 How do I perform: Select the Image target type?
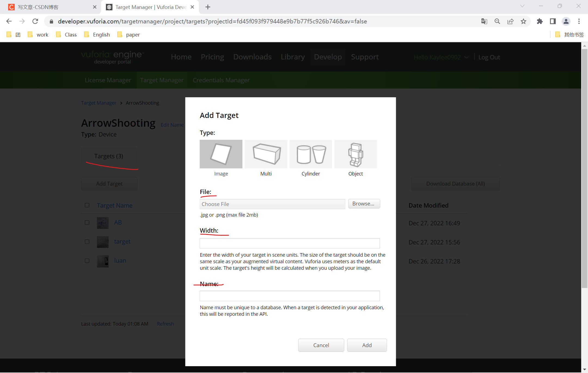click(221, 154)
